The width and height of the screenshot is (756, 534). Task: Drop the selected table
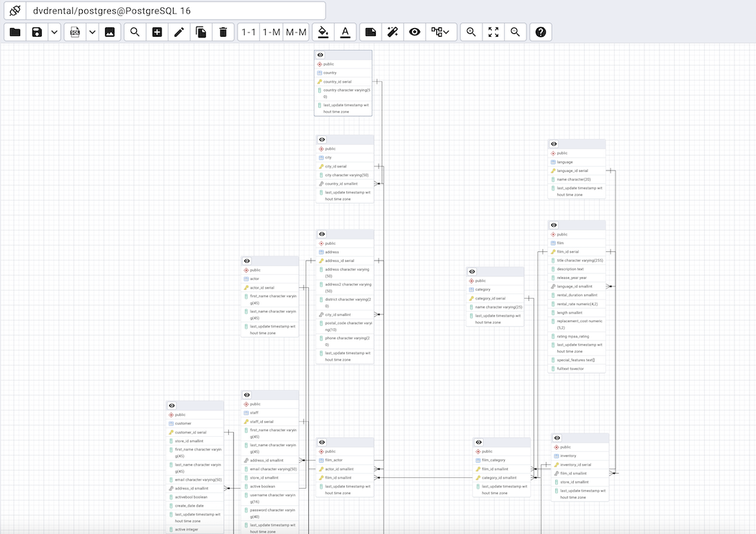click(223, 32)
